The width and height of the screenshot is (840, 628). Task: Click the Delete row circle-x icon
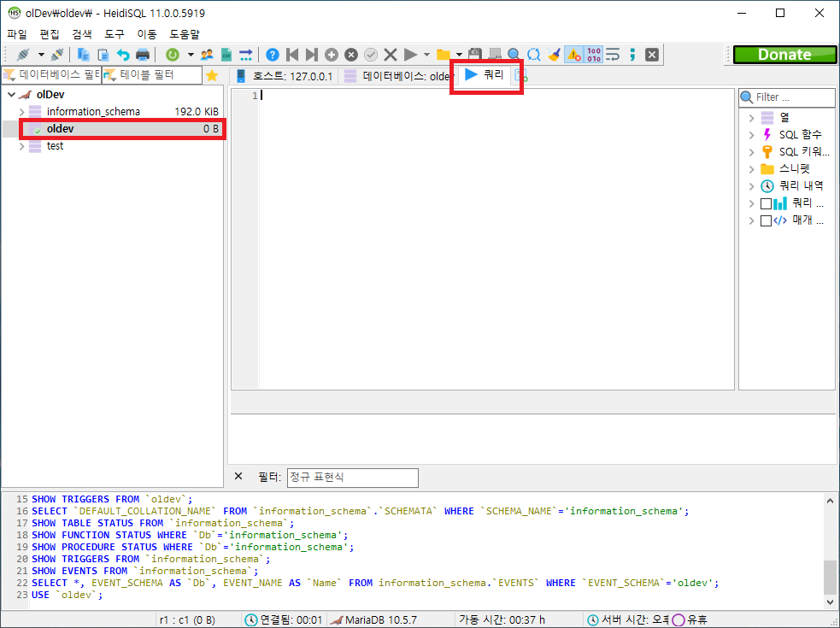click(351, 55)
